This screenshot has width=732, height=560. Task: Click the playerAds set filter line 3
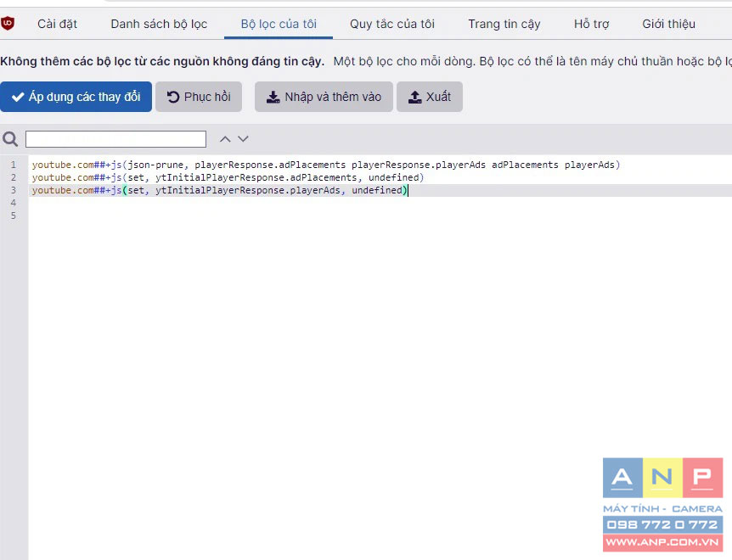click(x=219, y=190)
